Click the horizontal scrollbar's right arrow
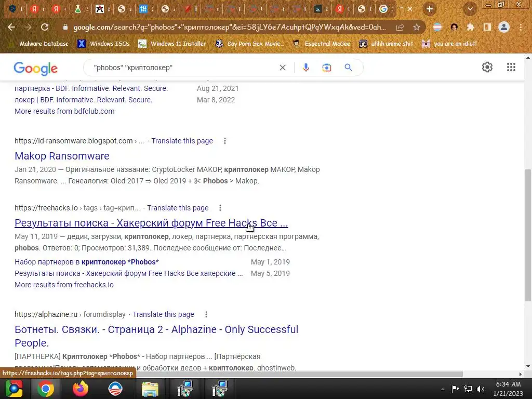This screenshot has height=399, width=532. click(521, 374)
